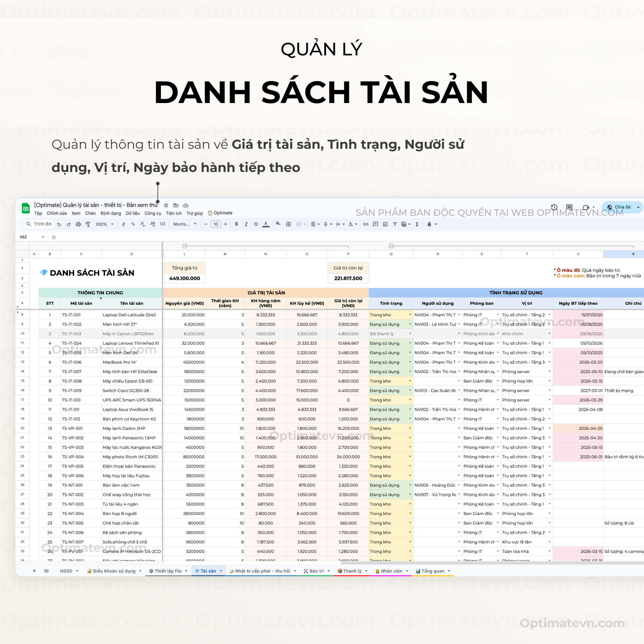Open the zoom 100% dropdown
644x644 pixels.
pos(104,224)
